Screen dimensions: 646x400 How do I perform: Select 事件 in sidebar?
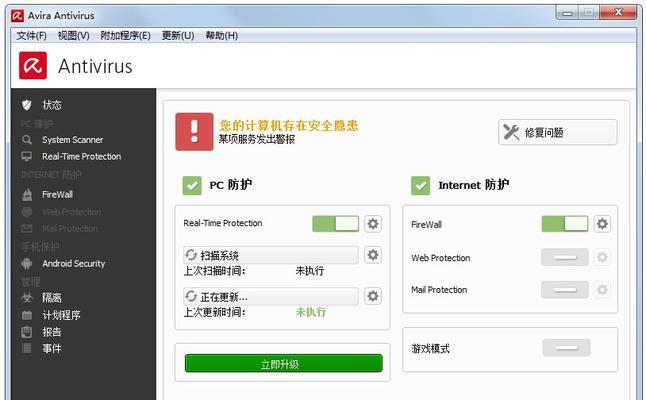pos(52,349)
